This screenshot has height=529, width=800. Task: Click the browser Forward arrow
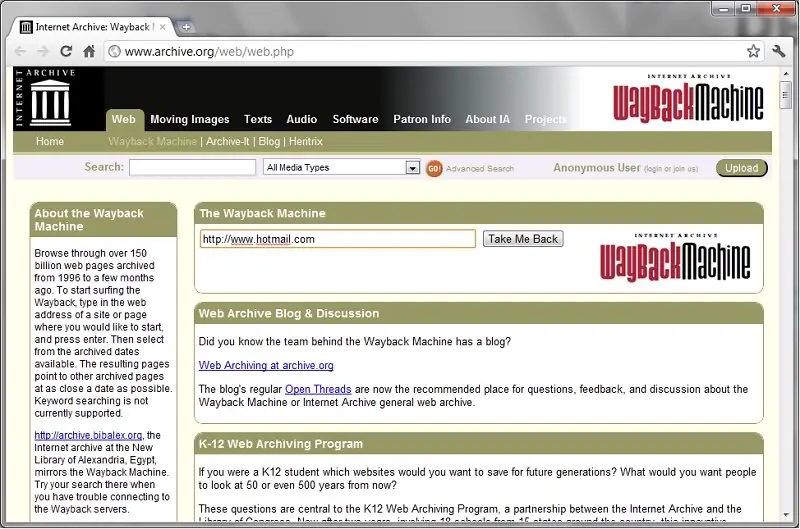(43, 51)
